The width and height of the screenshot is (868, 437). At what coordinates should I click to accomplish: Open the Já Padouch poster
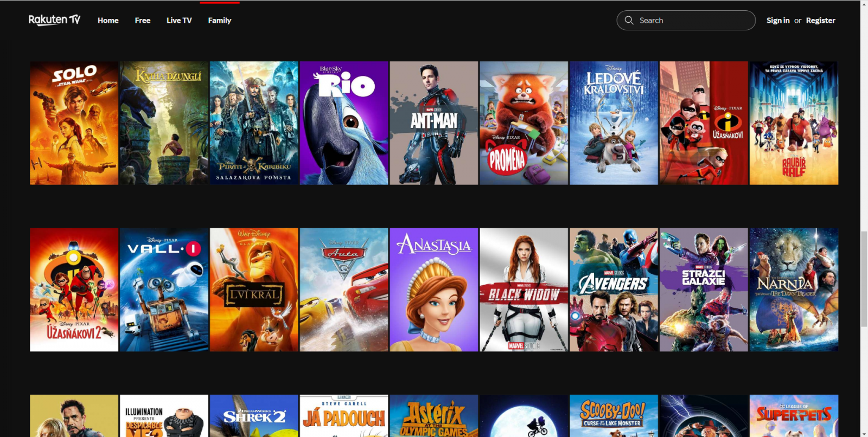point(344,416)
